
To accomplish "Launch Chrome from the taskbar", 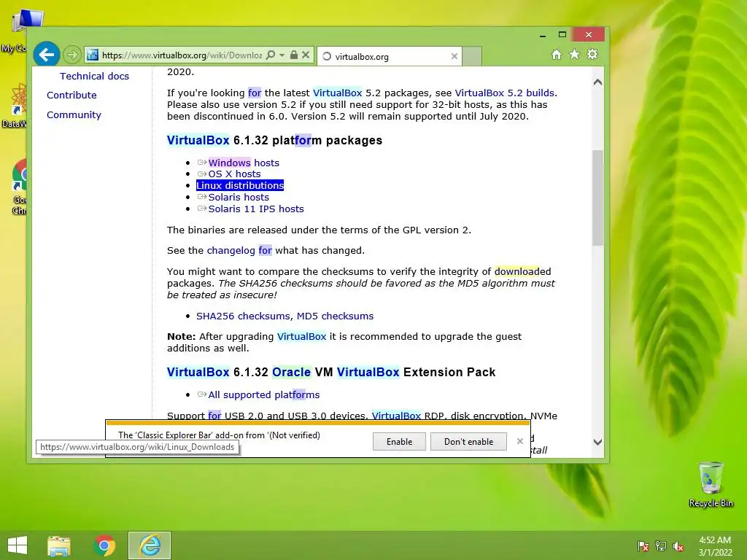I will [104, 545].
